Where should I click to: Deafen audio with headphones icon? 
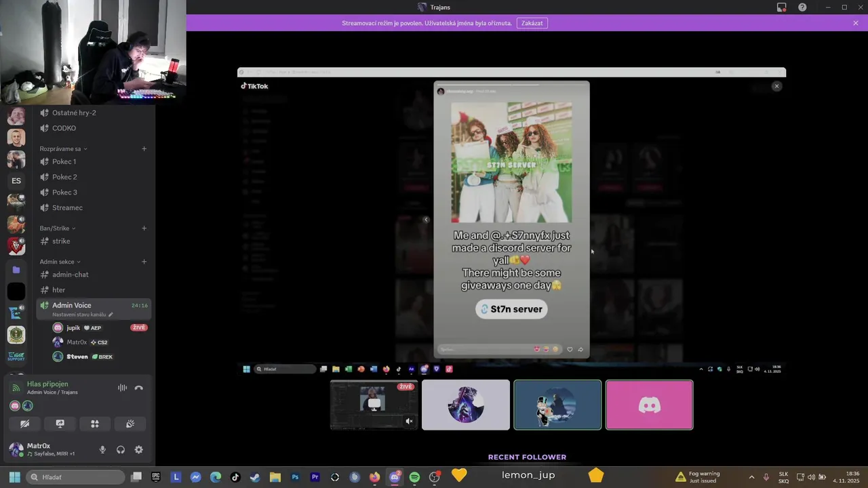click(x=121, y=449)
